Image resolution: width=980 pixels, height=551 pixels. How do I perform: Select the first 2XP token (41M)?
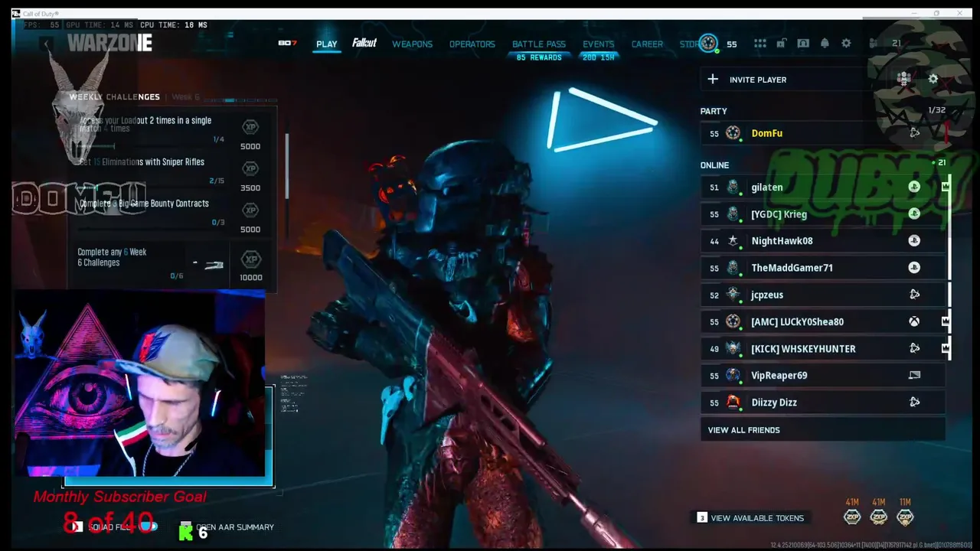click(x=852, y=517)
